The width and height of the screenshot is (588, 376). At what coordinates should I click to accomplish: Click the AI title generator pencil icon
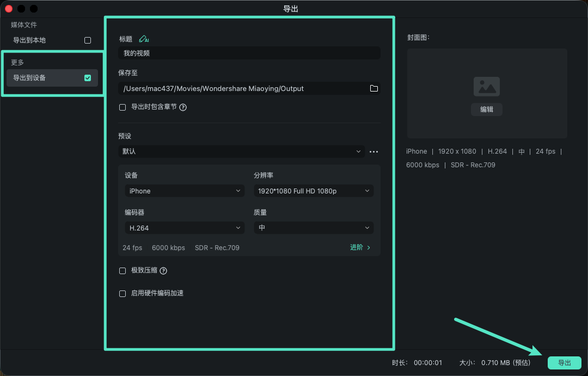[x=144, y=39]
